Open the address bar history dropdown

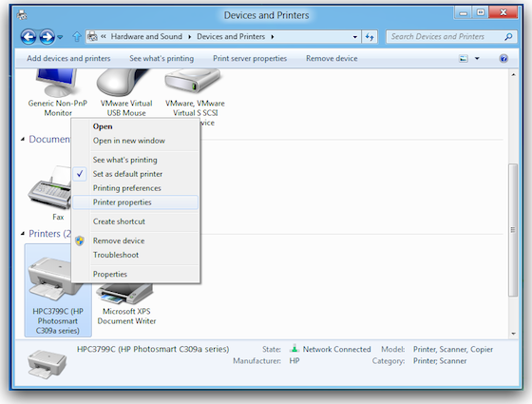tap(355, 37)
